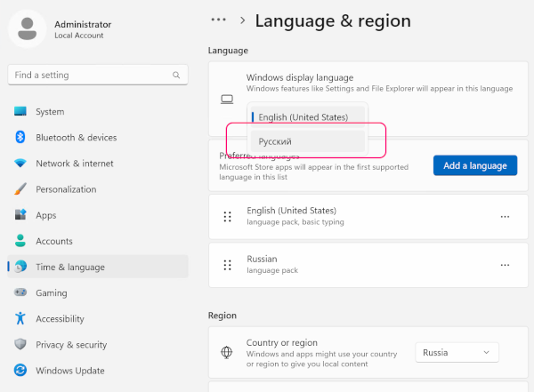Open more options for English (United States)
Screen dimensions: 534x392
505,217
